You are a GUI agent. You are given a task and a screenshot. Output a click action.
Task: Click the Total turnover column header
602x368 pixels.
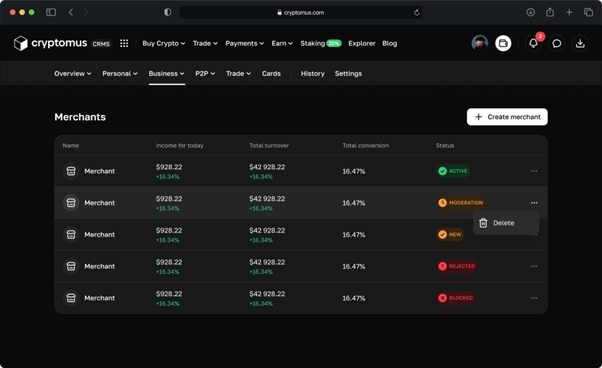(269, 145)
